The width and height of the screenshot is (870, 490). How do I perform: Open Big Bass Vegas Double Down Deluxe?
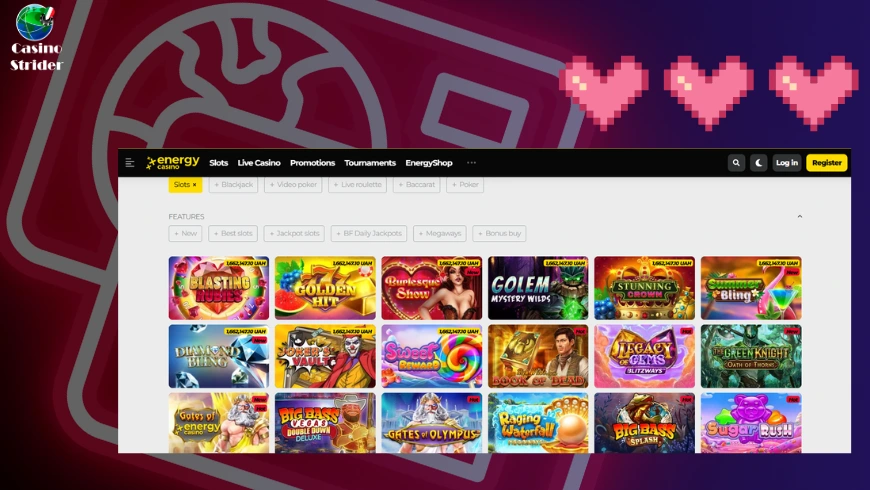(325, 423)
